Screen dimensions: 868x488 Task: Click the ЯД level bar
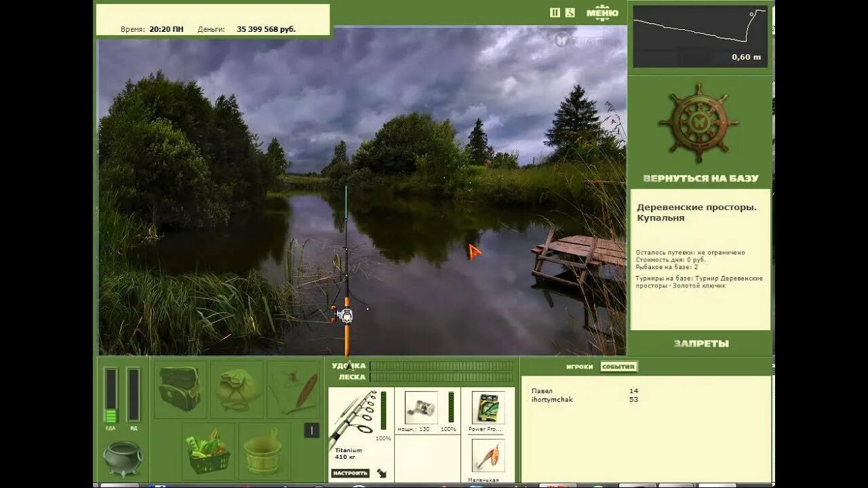point(134,395)
